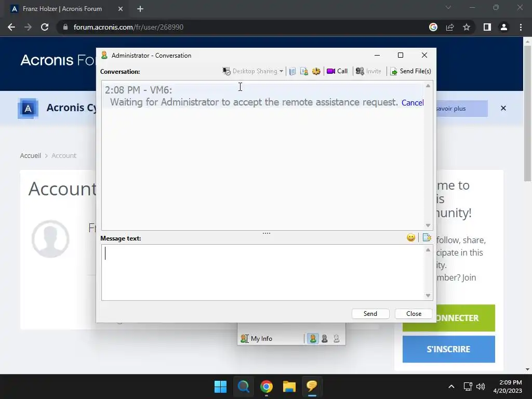Click up arrow in message text scrollbar
This screenshot has height=399, width=532.
coord(428,250)
